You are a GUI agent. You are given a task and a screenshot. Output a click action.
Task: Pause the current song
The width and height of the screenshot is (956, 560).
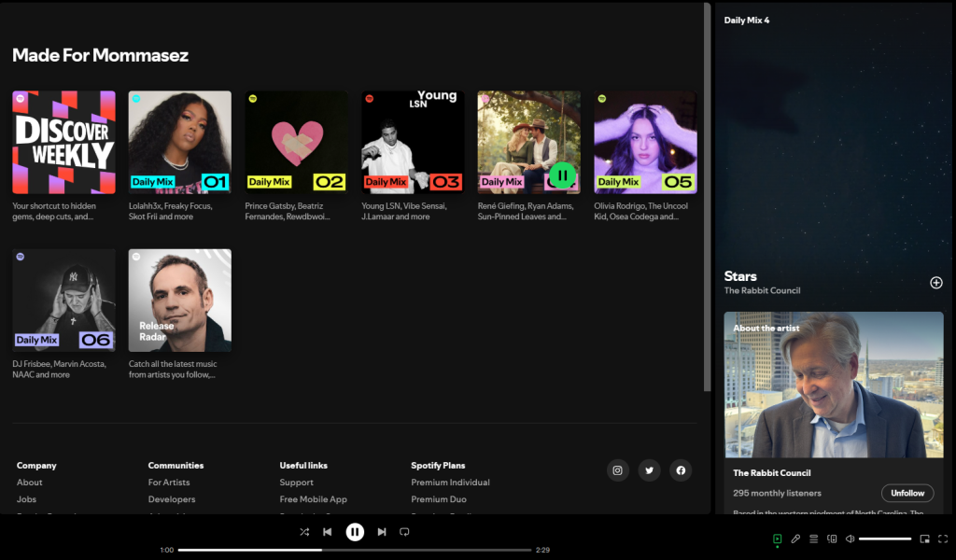click(x=355, y=532)
